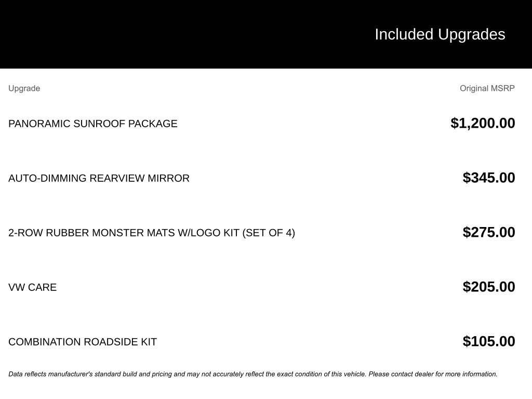Click the "(SET OF 4)" text
This screenshot has width=532, height=399.
pyautogui.click(x=269, y=233)
